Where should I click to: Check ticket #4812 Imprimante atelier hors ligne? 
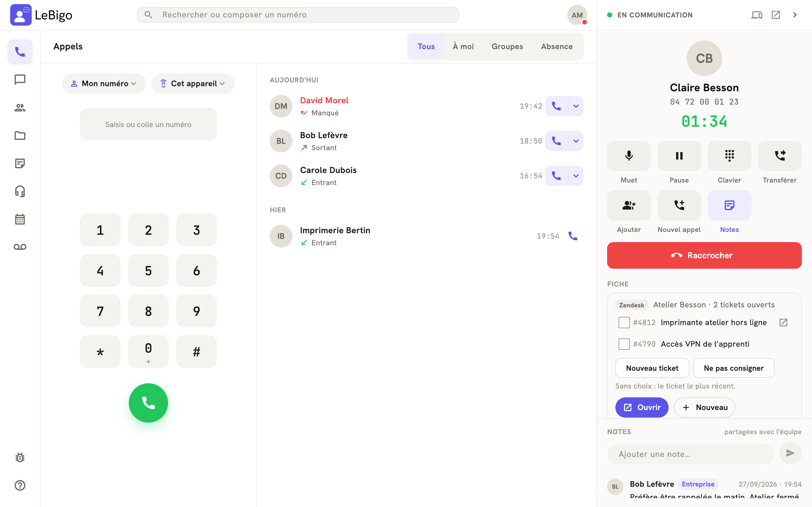coord(624,322)
